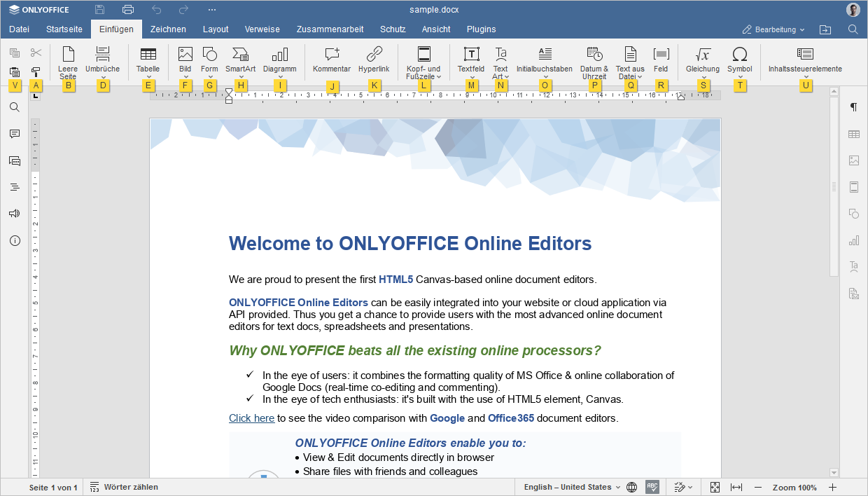Screen dimensions: 868x496
Task: Open the English – United States language dropdown
Action: tap(572, 487)
